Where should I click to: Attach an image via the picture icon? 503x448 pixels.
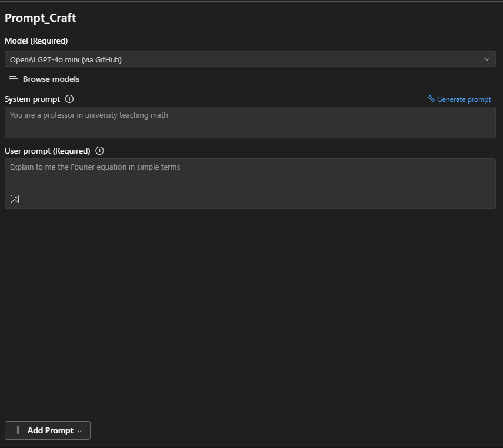(x=15, y=199)
